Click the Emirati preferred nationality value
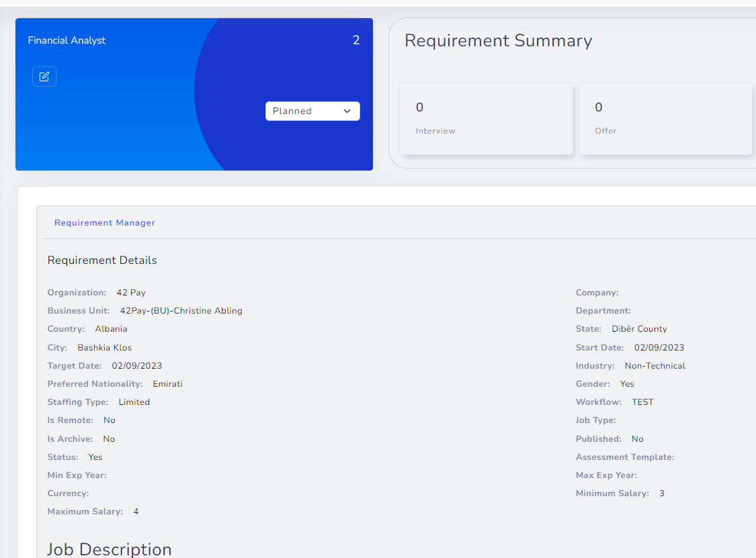 [169, 383]
